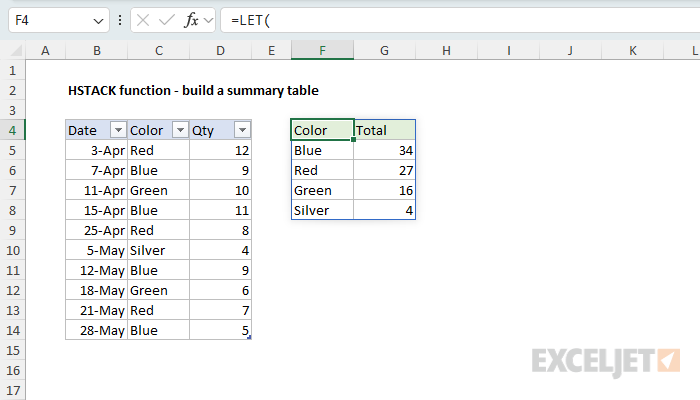
Task: Select row 14 header
Action: coord(12,330)
